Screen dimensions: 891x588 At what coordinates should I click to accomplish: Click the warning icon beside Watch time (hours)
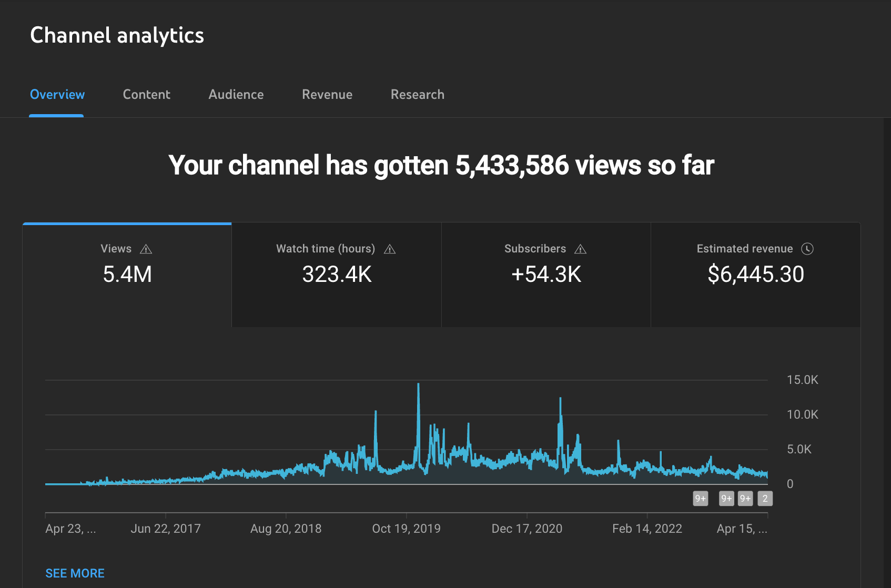tap(389, 249)
